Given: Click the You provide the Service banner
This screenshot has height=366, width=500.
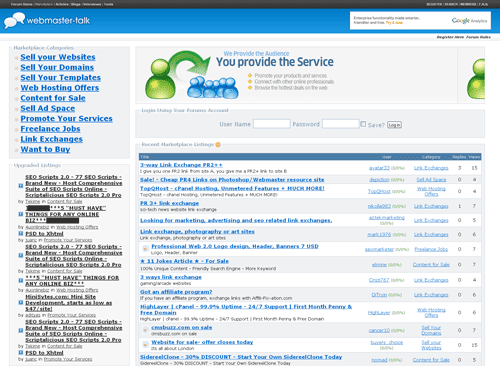Looking at the screenshot, I should coord(296,75).
